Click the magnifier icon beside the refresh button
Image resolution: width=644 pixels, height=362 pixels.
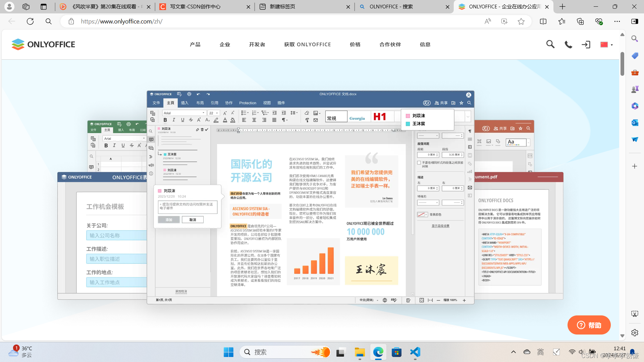pos(49,21)
